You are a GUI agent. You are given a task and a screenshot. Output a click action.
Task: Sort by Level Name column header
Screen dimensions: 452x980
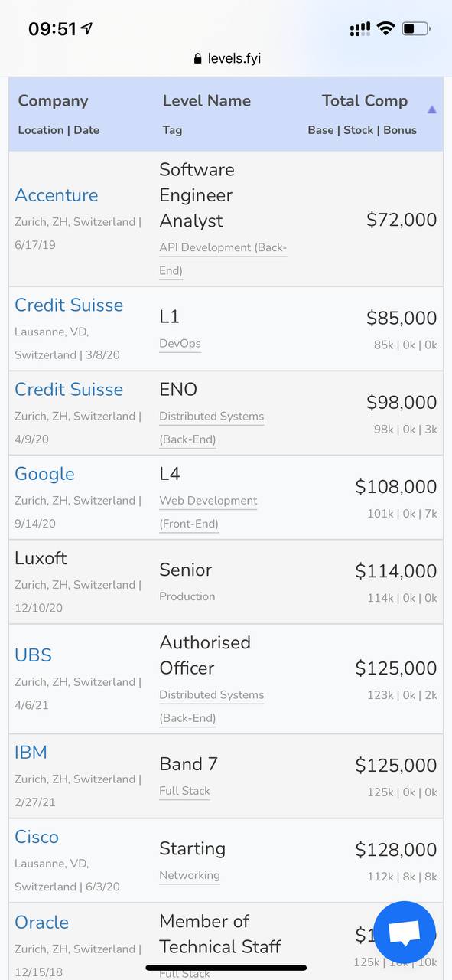point(206,101)
